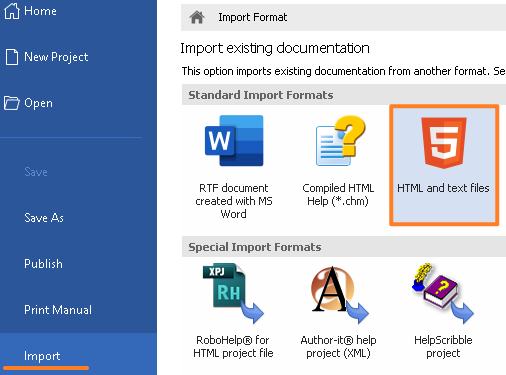Select the MS Word RTF import icon
The image size is (506, 375).
tap(234, 141)
